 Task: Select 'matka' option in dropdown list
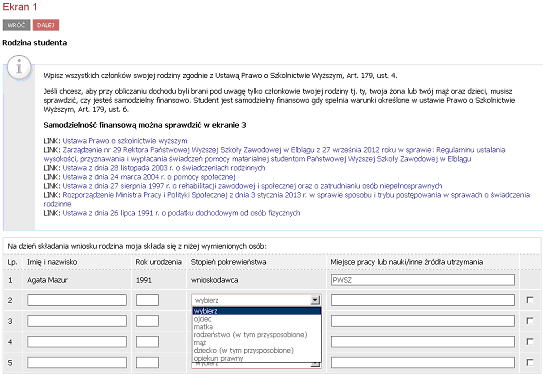pyautogui.click(x=257, y=327)
